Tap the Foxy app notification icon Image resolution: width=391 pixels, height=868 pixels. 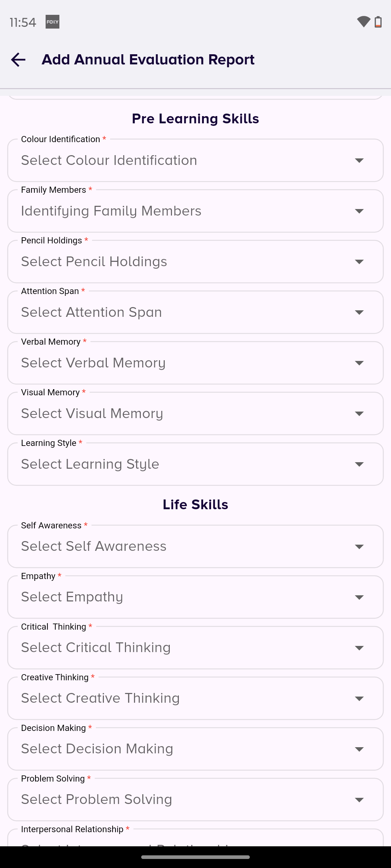(x=52, y=22)
